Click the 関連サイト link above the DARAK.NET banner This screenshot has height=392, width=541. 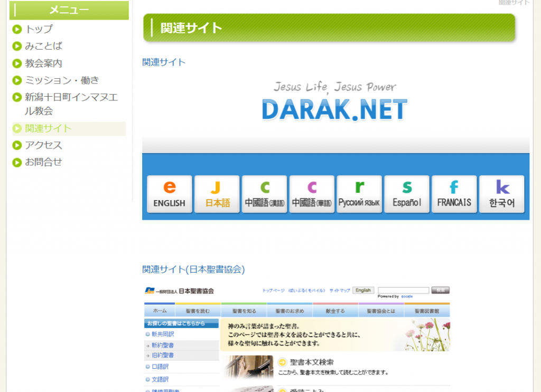(x=164, y=62)
